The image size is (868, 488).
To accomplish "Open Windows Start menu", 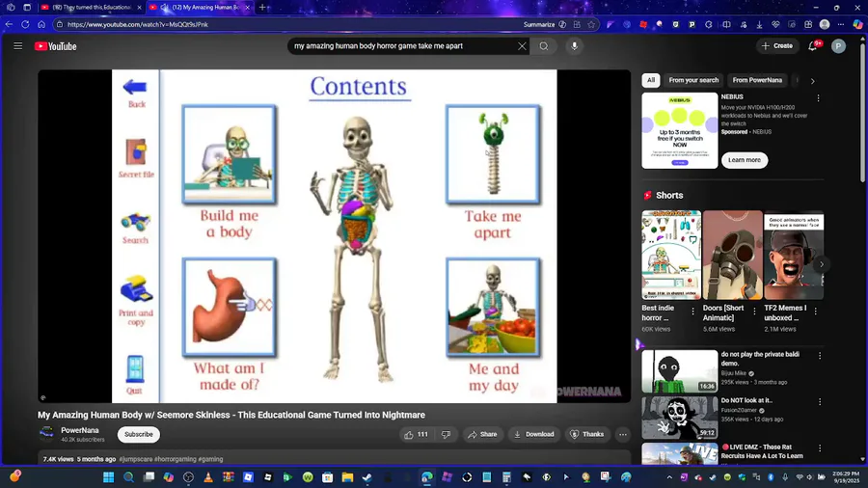I will pos(108,477).
